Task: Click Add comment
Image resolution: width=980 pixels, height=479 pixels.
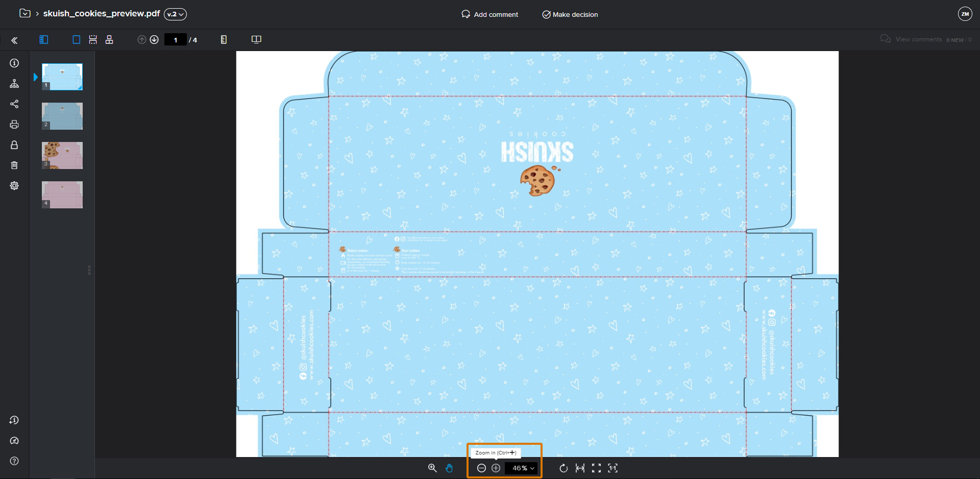Action: coord(489,14)
